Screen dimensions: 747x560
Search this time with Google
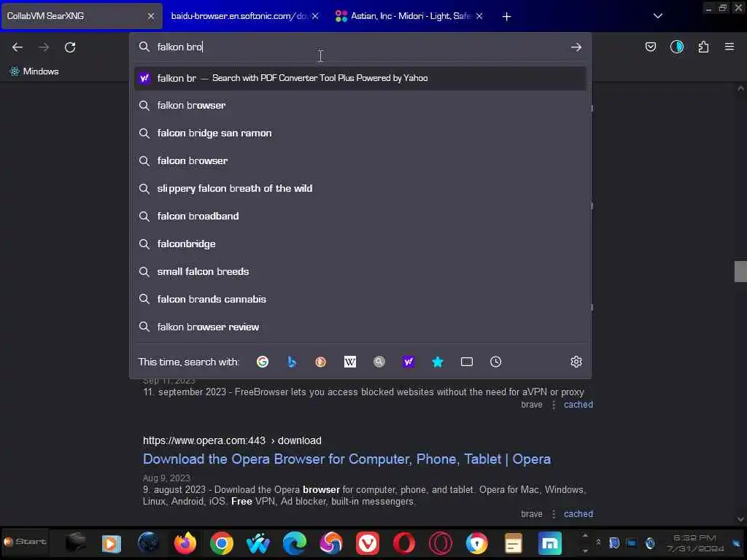263,362
